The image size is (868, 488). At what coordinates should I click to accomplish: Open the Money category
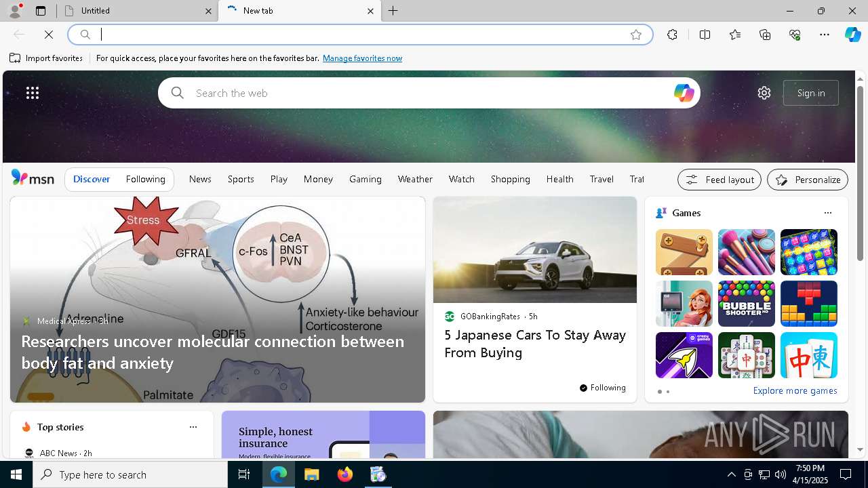pyautogui.click(x=318, y=179)
